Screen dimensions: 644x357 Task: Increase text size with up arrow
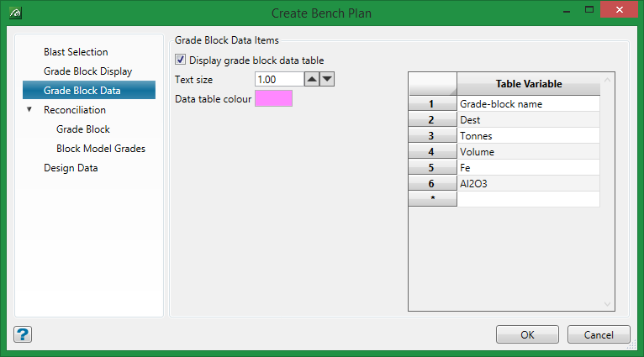point(312,79)
